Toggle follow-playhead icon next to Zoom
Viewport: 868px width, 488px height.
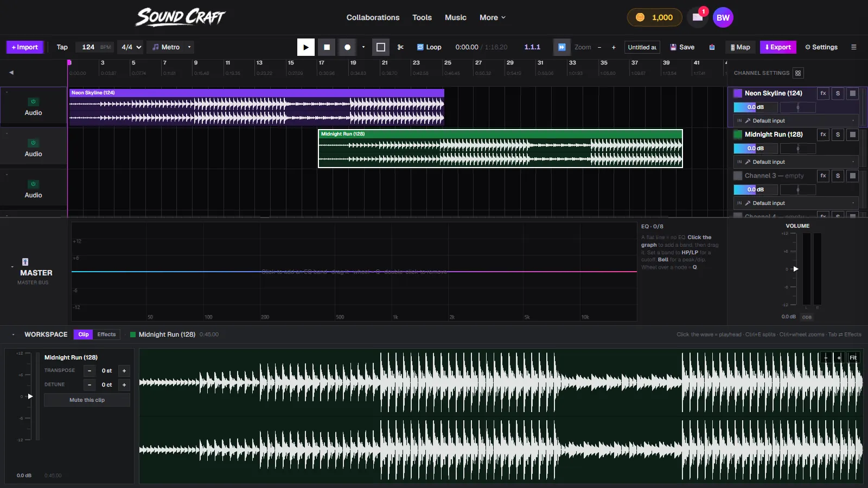pos(562,47)
